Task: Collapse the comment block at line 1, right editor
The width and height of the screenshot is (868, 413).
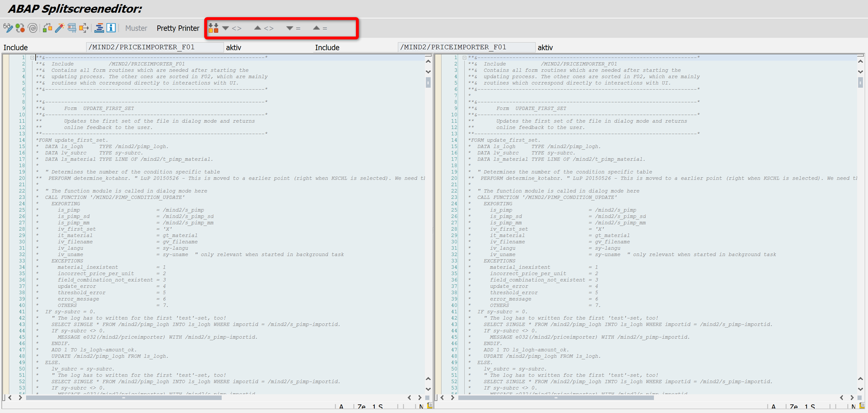Action: coord(464,57)
